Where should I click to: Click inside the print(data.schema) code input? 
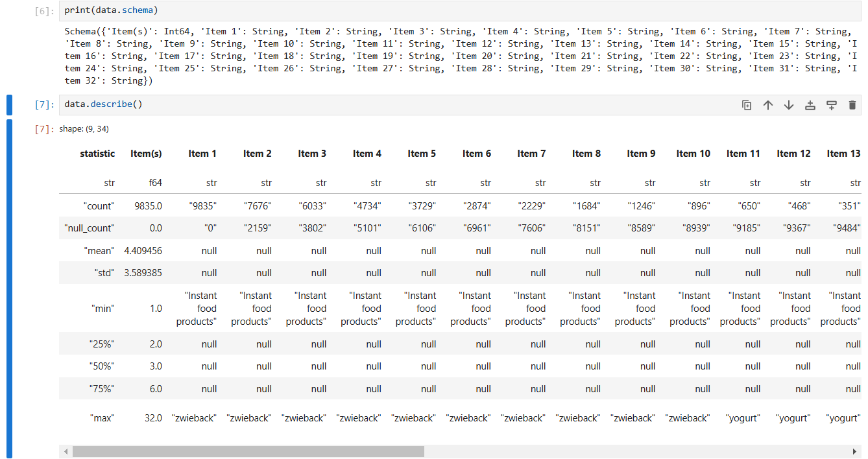[389, 10]
